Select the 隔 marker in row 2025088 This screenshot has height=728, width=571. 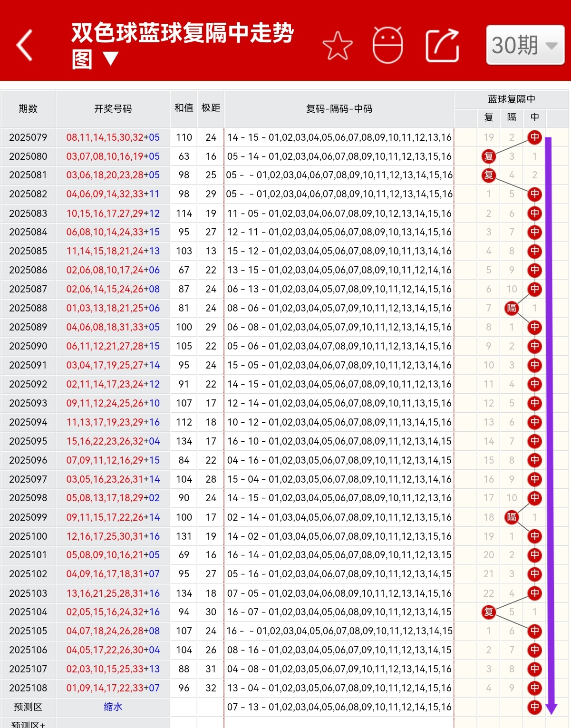512,308
